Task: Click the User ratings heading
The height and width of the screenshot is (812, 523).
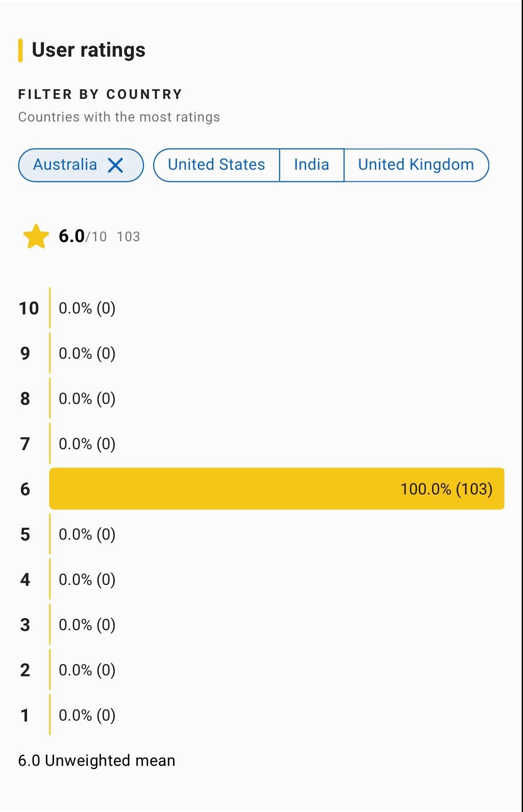Action: tap(88, 50)
